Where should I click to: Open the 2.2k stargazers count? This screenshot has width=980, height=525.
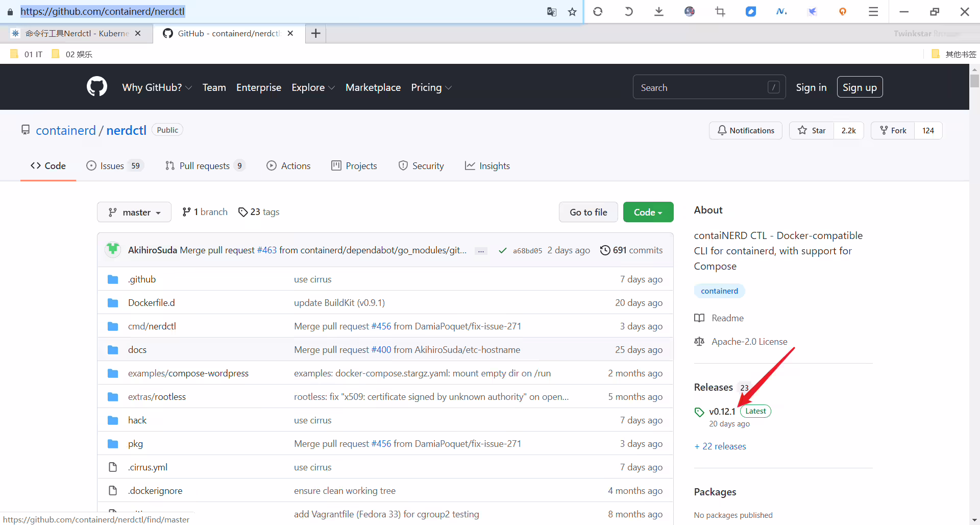click(848, 130)
